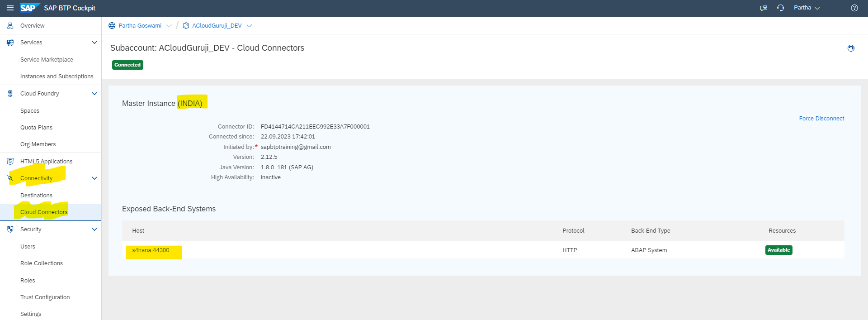Open the Partha user menu dropdown

tap(807, 8)
